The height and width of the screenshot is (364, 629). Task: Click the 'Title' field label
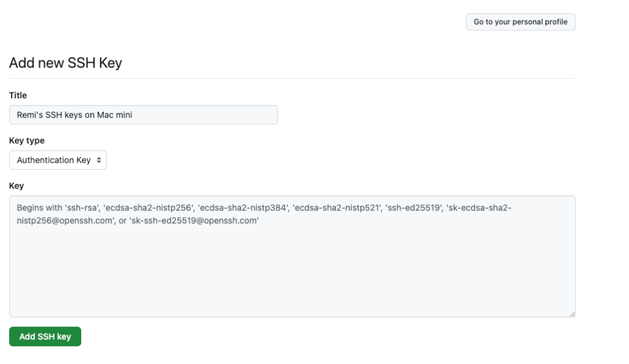(x=18, y=95)
